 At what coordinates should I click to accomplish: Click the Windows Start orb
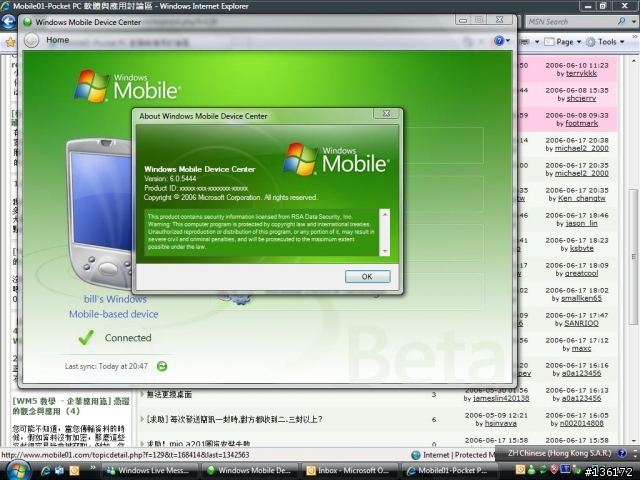click(x=18, y=471)
